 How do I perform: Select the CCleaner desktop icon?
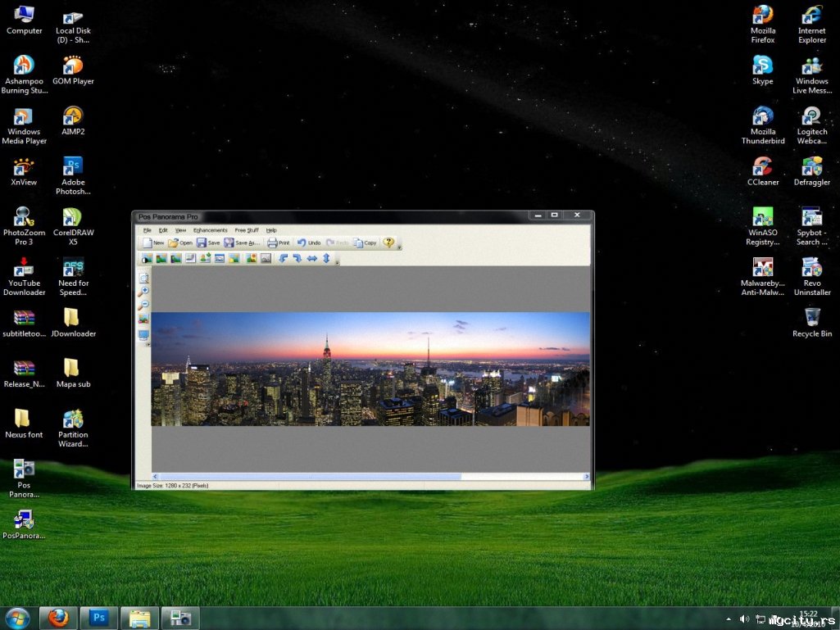(x=763, y=171)
